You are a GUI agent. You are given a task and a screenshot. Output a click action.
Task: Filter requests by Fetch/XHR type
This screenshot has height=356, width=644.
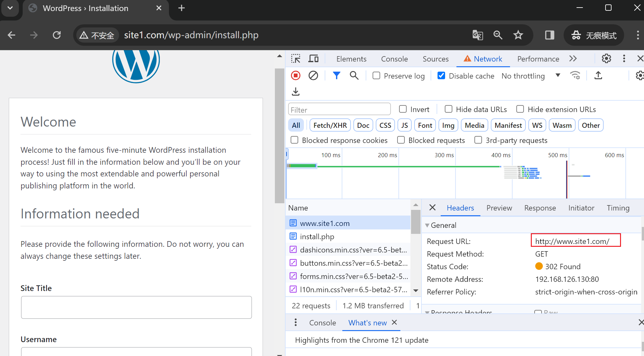click(330, 125)
